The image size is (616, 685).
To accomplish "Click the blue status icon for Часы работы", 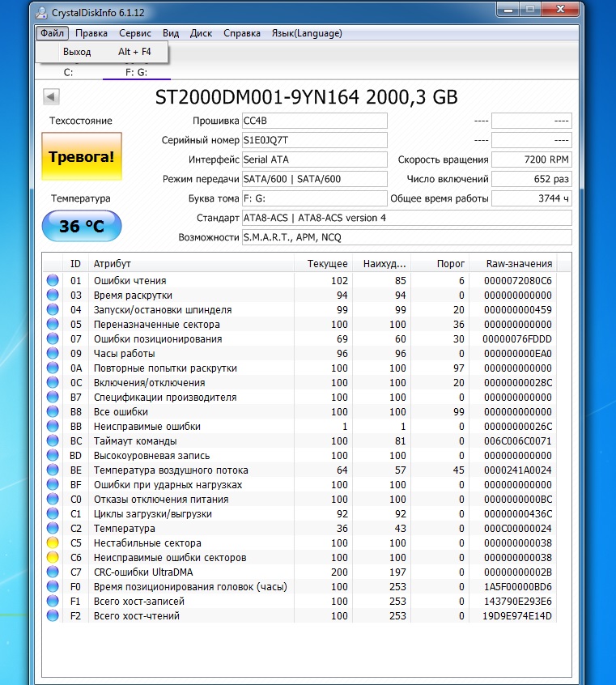I will coord(53,354).
